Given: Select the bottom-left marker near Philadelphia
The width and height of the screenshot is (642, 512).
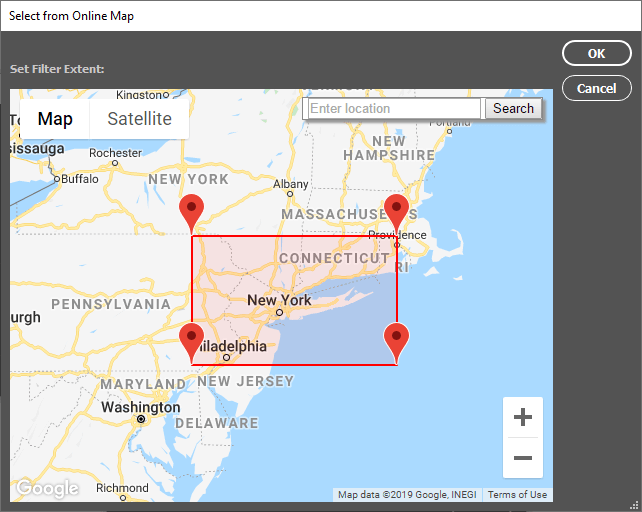Looking at the screenshot, I should coord(192,342).
